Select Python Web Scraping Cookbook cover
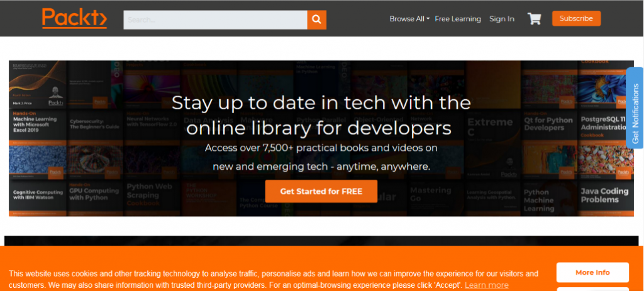The image size is (644, 291). click(x=152, y=199)
